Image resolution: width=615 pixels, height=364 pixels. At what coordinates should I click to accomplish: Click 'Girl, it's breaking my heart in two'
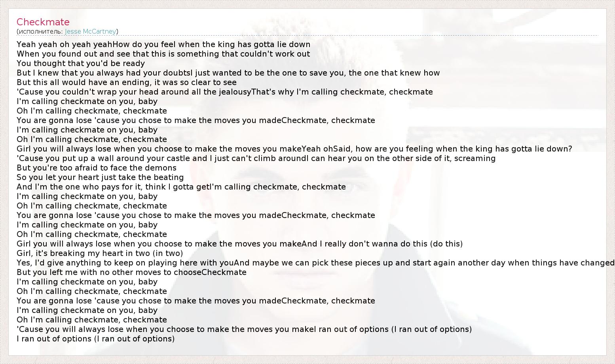click(x=100, y=253)
